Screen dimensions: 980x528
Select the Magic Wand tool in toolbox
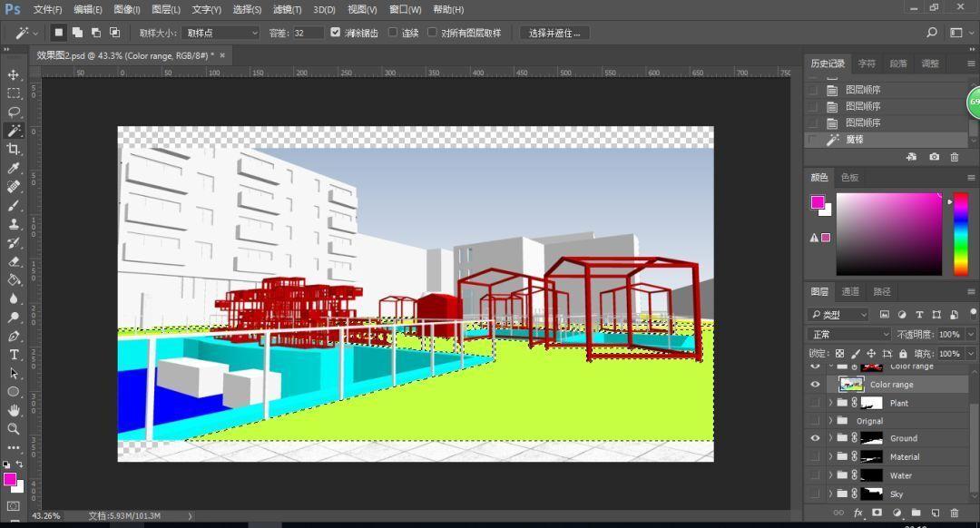[14, 130]
